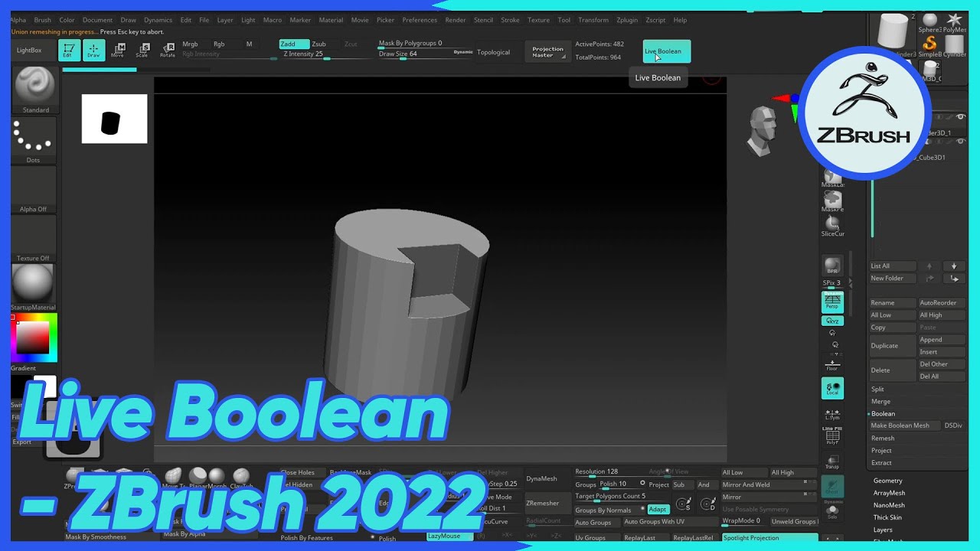980x551 pixels.
Task: Expand the Remesh section
Action: pyautogui.click(x=883, y=438)
